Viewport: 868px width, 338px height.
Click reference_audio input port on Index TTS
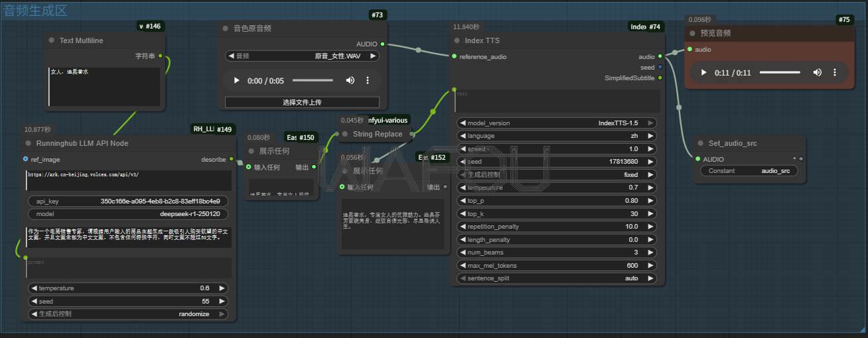point(454,56)
